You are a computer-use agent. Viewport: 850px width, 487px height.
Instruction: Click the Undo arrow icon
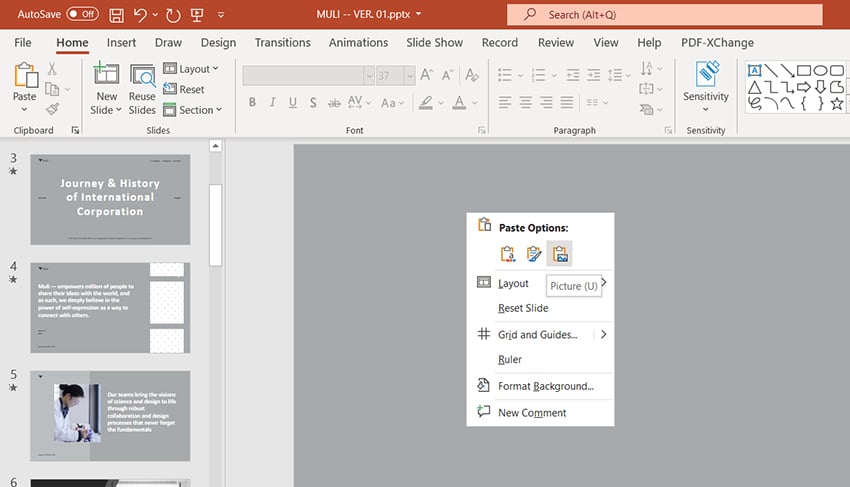click(x=141, y=15)
